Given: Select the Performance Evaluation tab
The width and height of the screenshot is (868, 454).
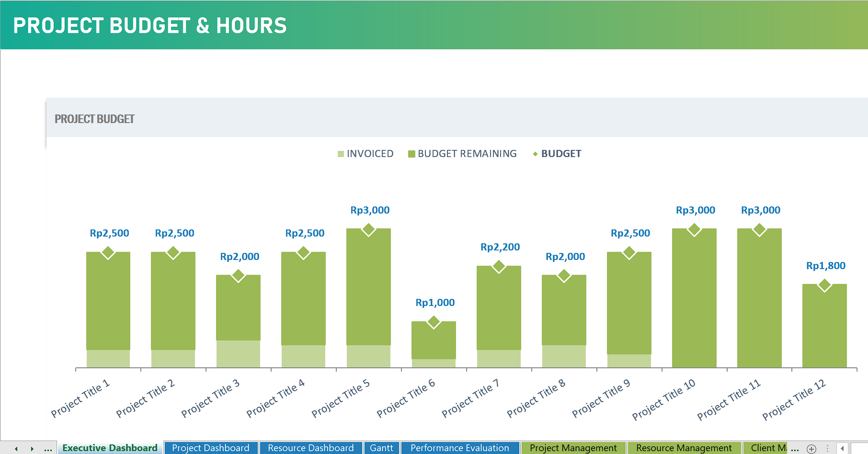Looking at the screenshot, I should coord(459,448).
